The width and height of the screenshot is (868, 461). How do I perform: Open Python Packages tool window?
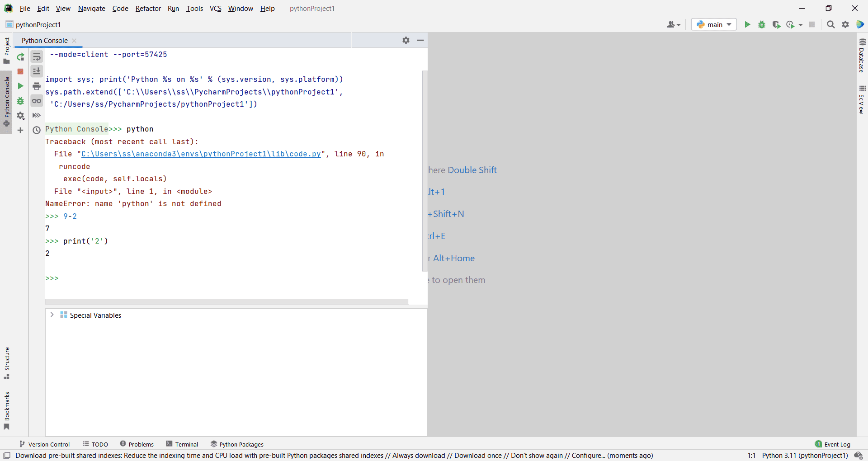(237, 444)
